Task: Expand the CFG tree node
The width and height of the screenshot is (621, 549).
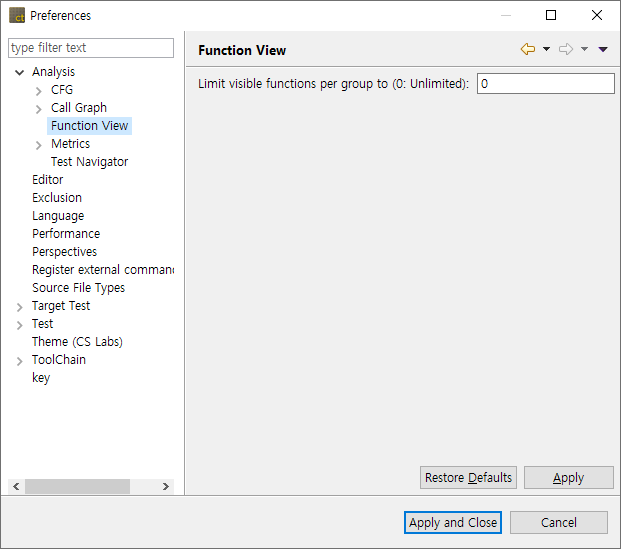Action: 39,90
